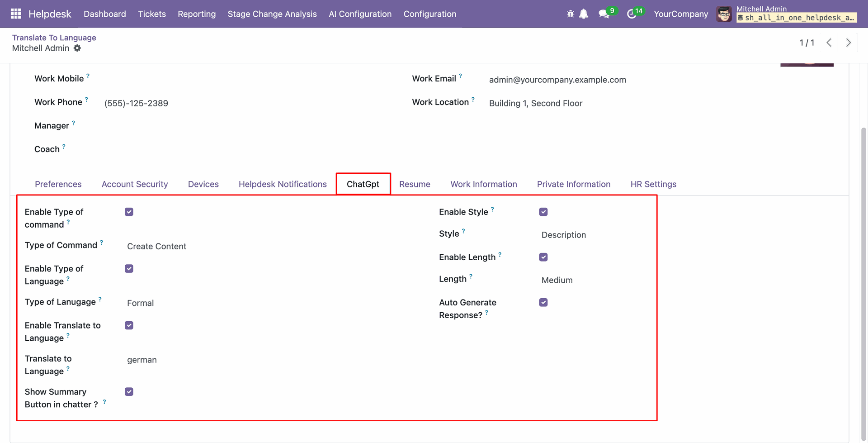Click help tooltip icon next to Type of Command
The image size is (868, 443).
101,243
